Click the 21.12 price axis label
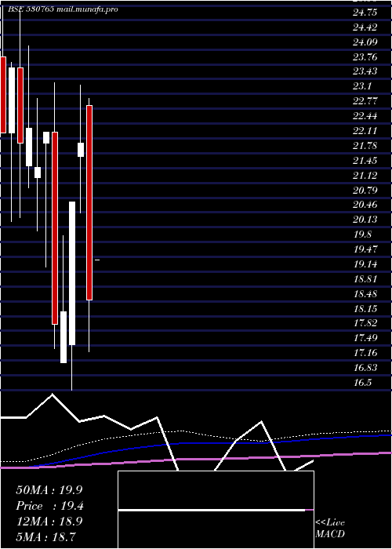Screen dimensions: 392x549 [x=365, y=176]
